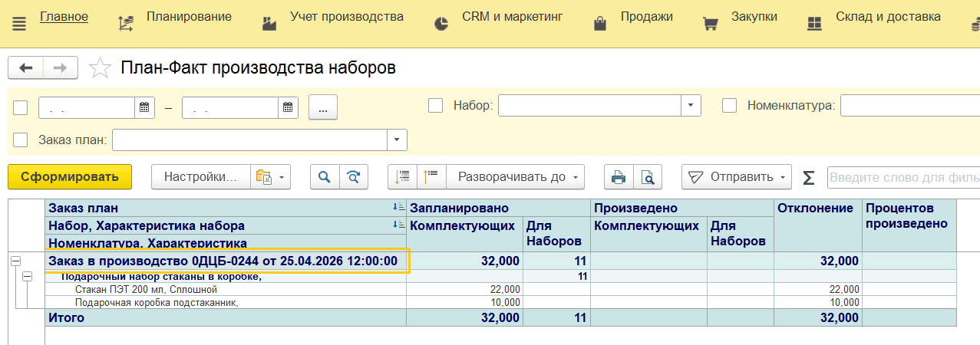
Task: Click the sigma sum icon
Action: click(808, 177)
